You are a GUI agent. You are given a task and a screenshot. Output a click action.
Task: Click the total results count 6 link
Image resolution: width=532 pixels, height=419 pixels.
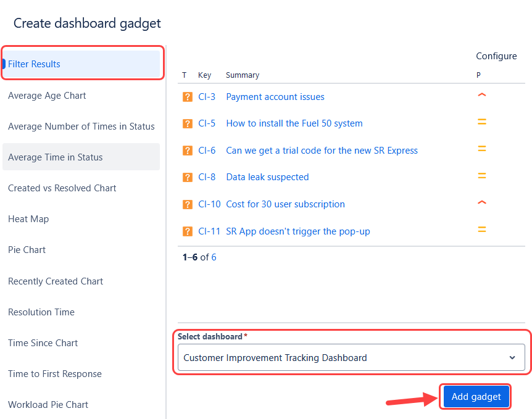[214, 257]
